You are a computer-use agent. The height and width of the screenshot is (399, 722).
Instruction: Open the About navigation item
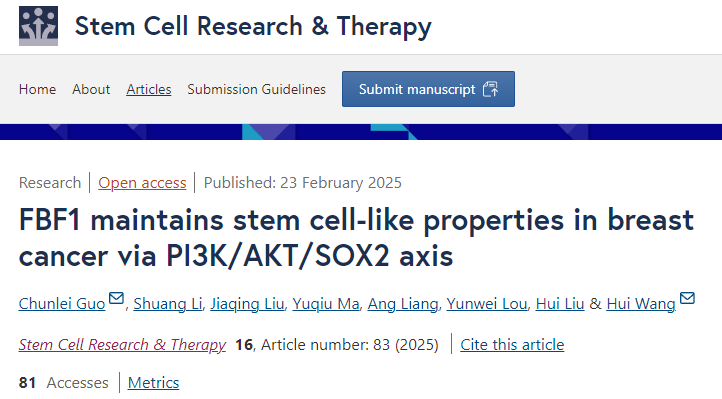coord(91,89)
